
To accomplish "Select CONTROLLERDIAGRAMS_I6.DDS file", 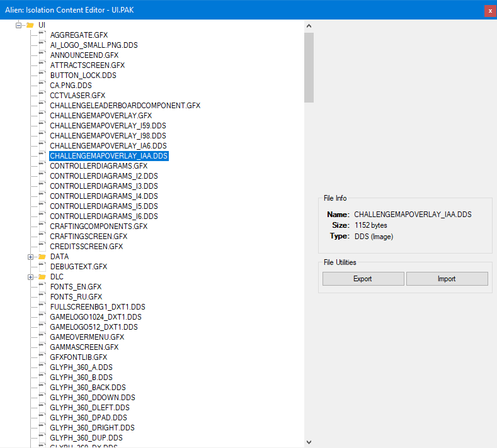I will pyautogui.click(x=104, y=216).
